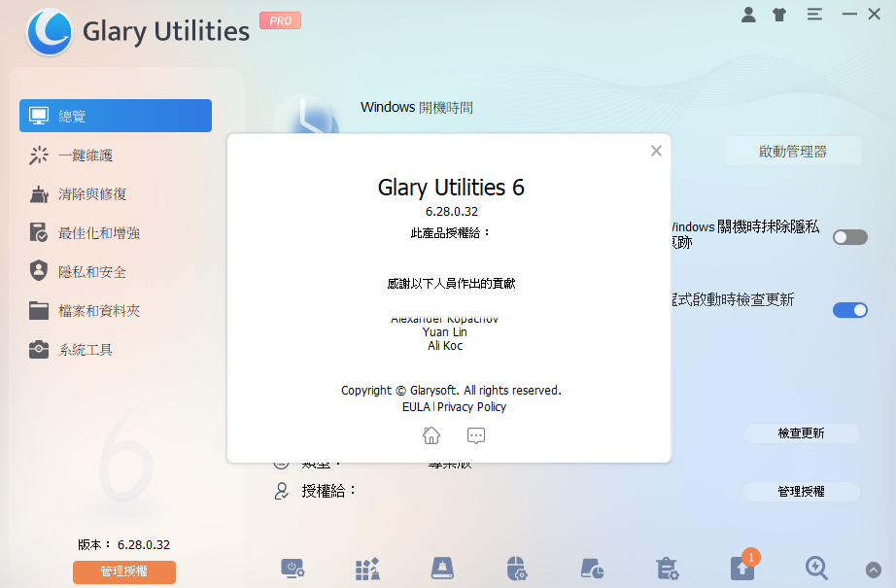Click the 檢查更新 button
896x588 pixels.
[x=801, y=433]
